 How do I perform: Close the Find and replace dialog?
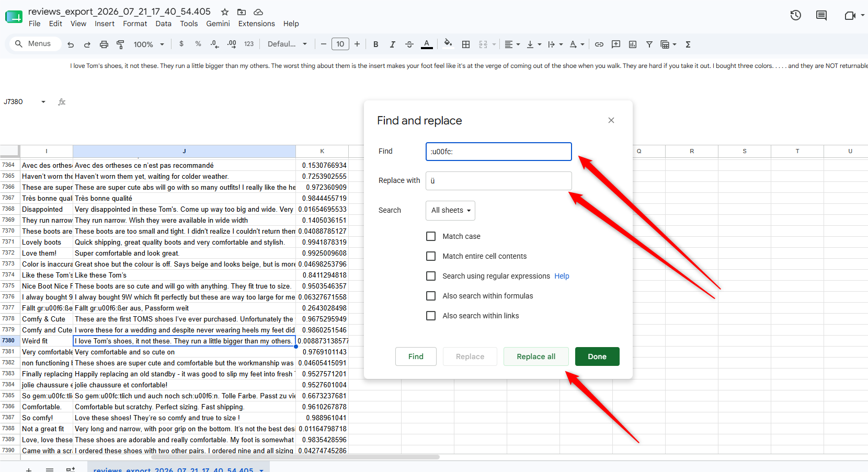611,120
